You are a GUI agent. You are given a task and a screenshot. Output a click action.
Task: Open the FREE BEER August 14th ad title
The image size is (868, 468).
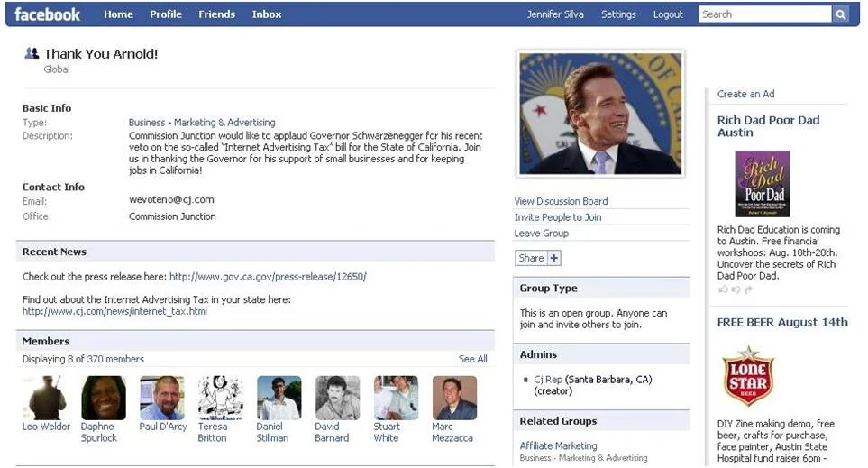click(x=782, y=322)
